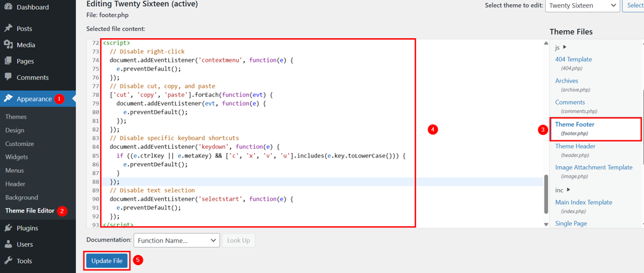Click the Users person icon

pyautogui.click(x=8, y=244)
